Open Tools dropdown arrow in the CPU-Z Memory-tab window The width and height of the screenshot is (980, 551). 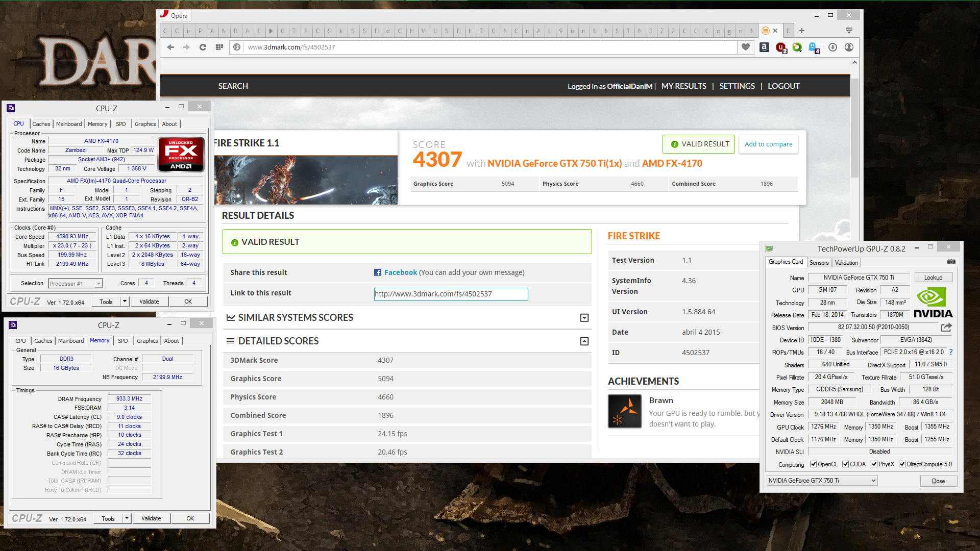tap(126, 518)
